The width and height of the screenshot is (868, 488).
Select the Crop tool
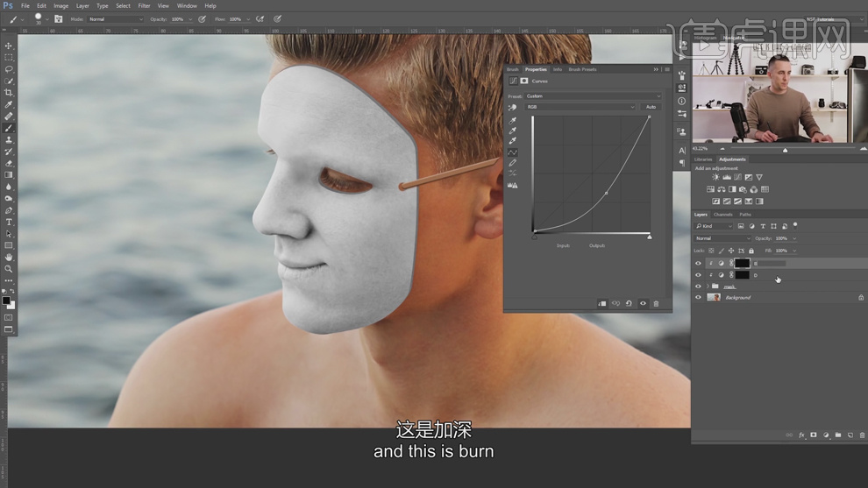point(8,92)
